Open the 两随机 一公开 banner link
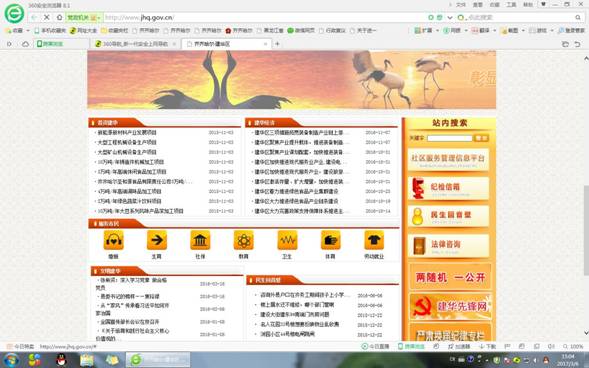 450,277
